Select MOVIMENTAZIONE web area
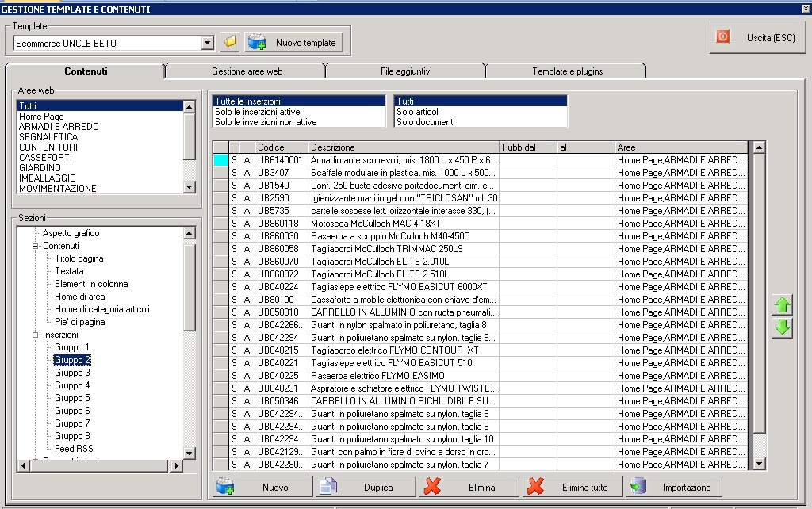Image resolution: width=812 pixels, height=509 pixels. (101, 189)
